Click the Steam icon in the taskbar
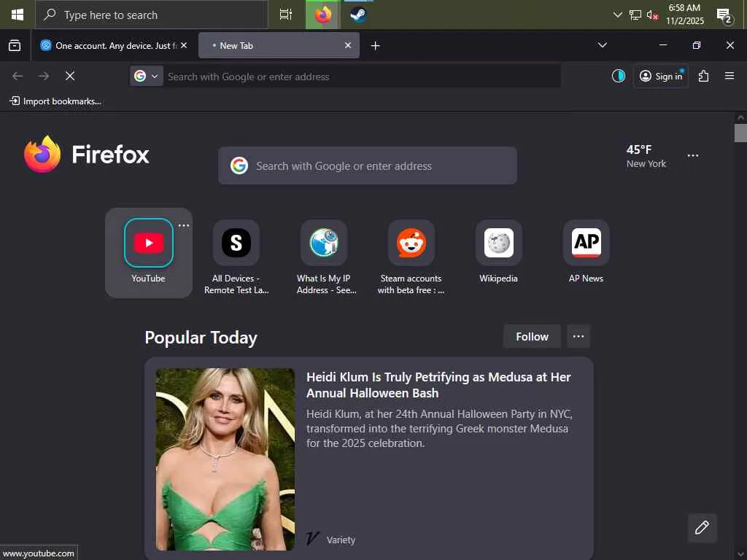Image resolution: width=747 pixels, height=560 pixels. click(x=358, y=15)
